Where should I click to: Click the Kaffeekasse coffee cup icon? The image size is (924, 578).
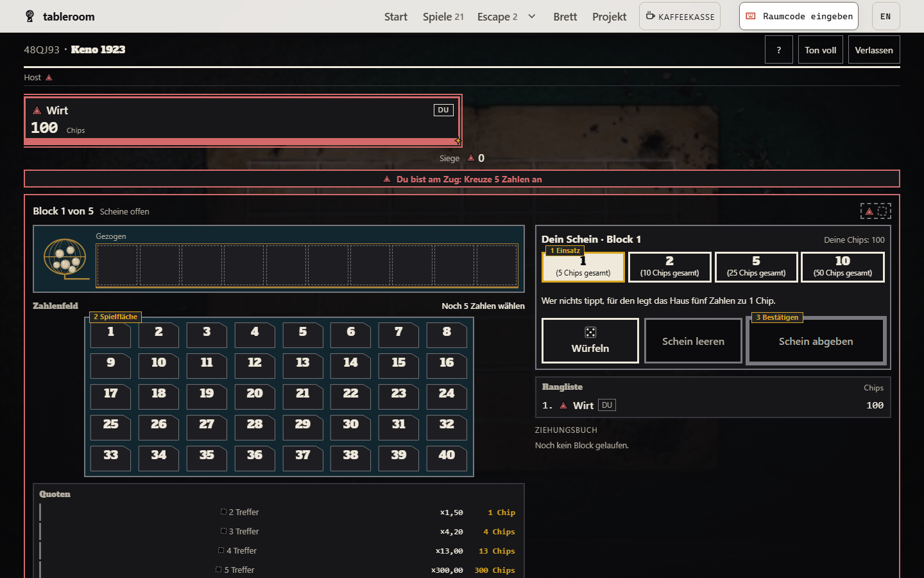coord(650,16)
